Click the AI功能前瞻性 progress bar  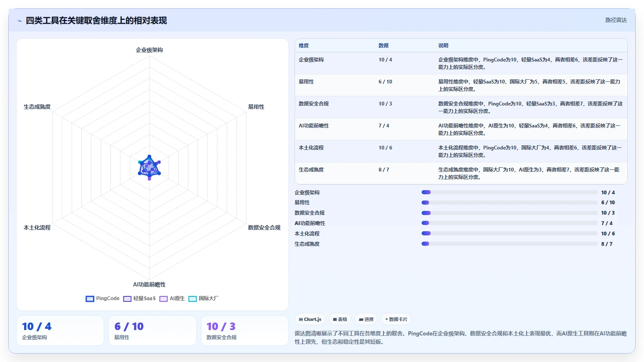(x=510, y=223)
